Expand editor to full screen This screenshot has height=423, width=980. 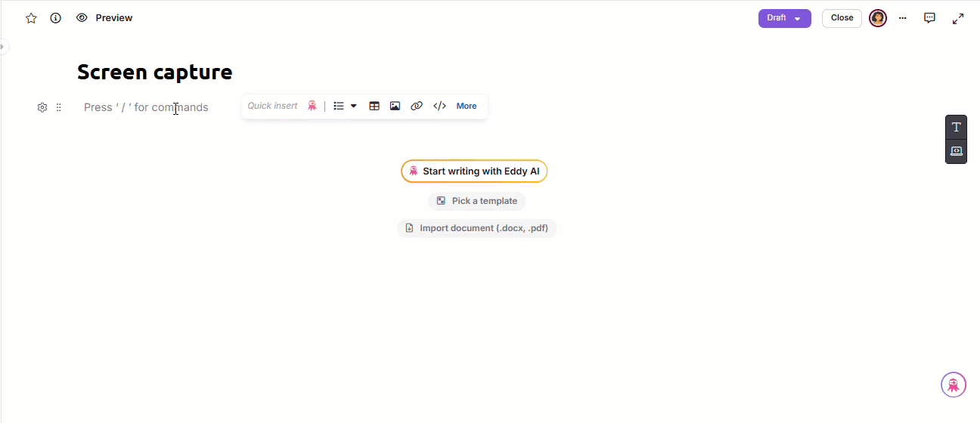[958, 18]
